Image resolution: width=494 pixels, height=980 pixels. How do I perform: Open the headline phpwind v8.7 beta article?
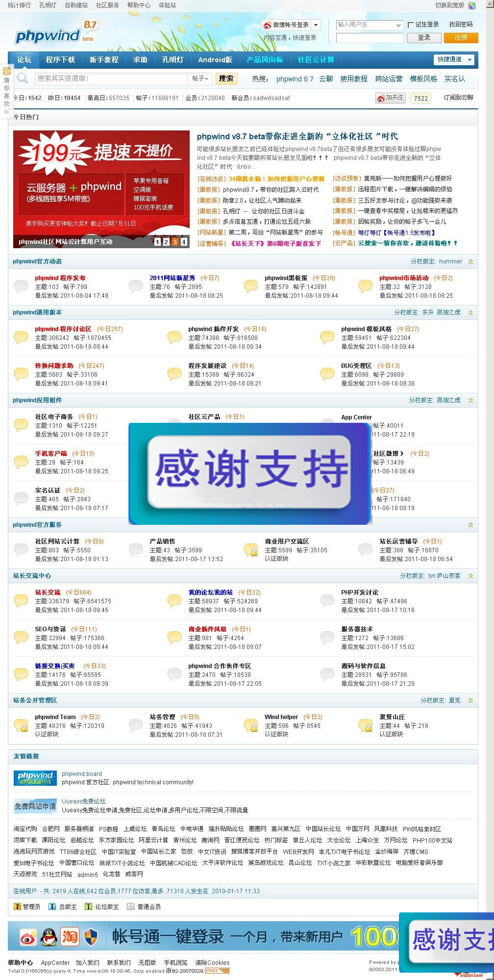[x=297, y=136]
